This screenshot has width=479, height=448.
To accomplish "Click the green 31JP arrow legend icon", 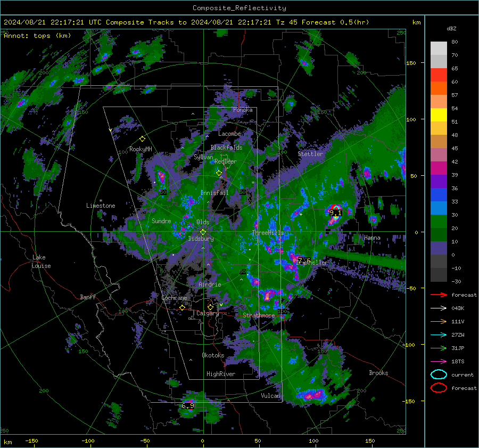I will 439,348.
